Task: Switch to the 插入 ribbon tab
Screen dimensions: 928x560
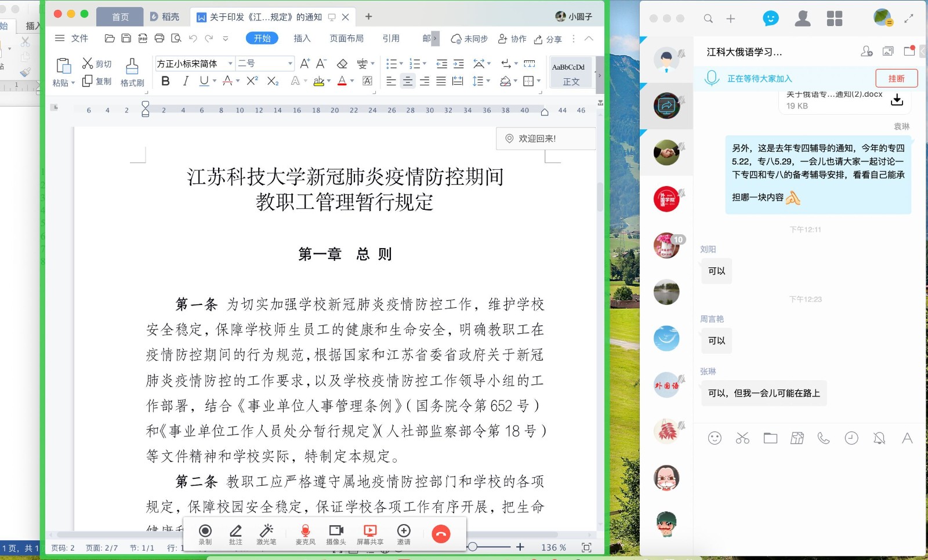Action: [302, 38]
